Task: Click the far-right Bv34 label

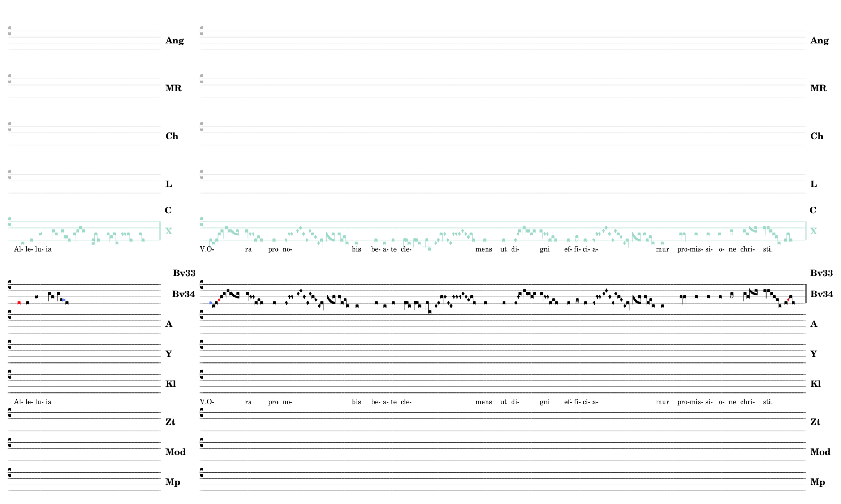Action: (x=821, y=294)
